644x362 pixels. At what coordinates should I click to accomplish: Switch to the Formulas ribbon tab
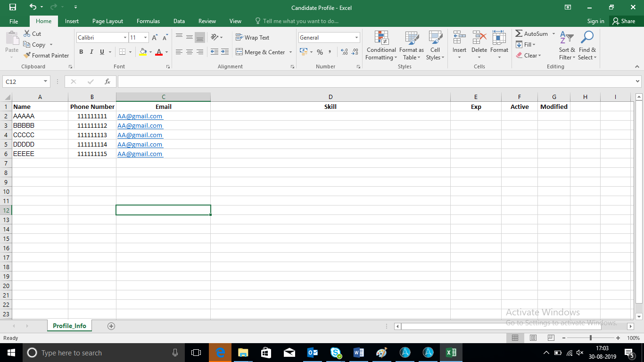[148, 21]
